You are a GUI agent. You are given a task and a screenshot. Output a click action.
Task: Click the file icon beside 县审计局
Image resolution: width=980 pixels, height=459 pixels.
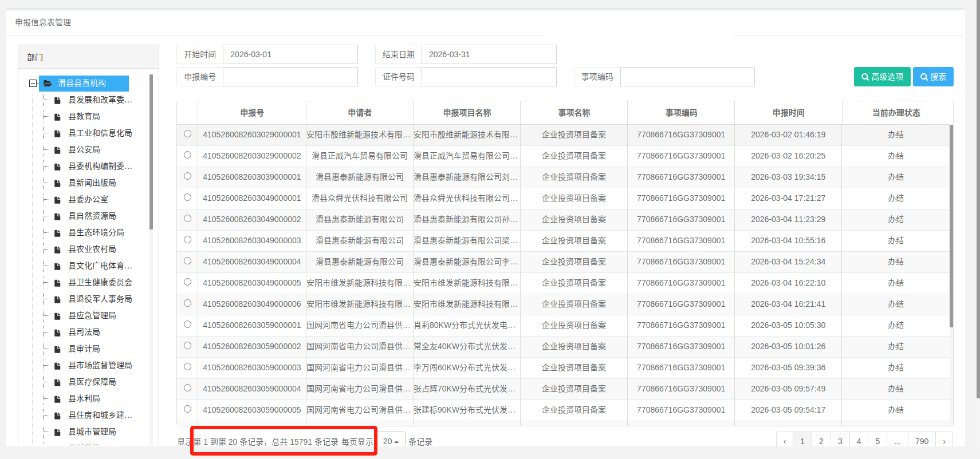tap(57, 349)
